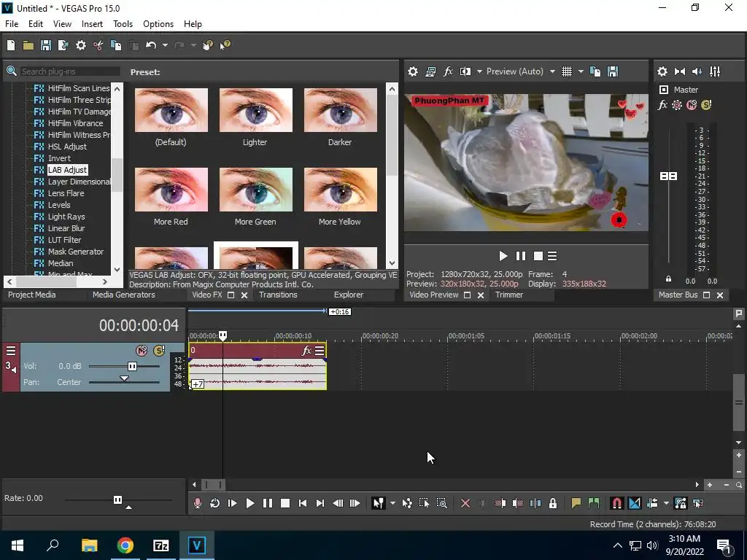Go to start in timeline transport

click(x=303, y=503)
